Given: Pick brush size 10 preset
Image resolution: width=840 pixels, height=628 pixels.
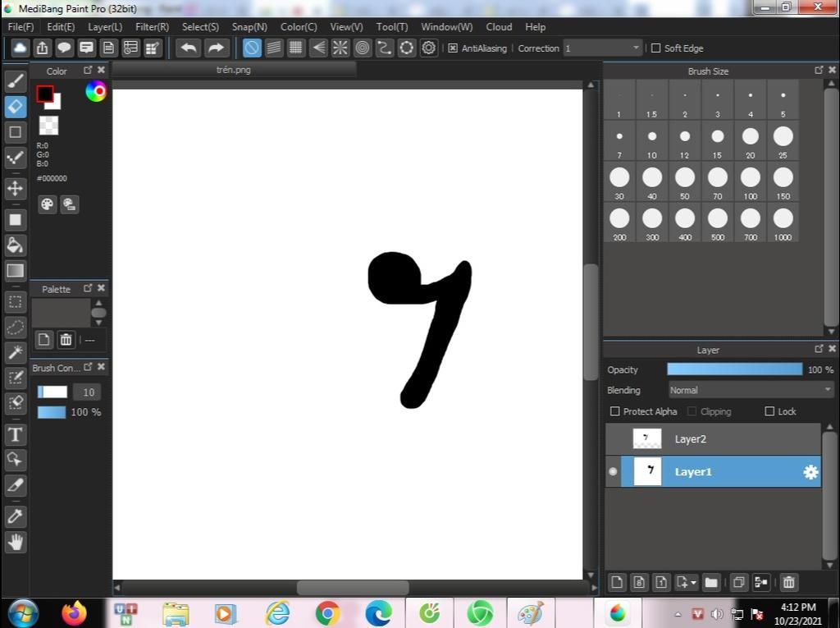Looking at the screenshot, I should point(652,141).
